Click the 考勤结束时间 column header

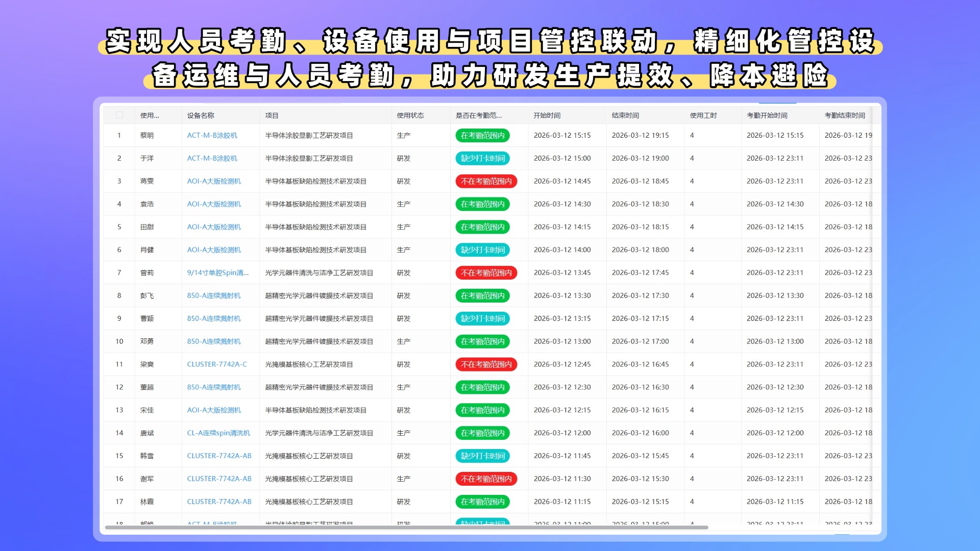pos(845,115)
